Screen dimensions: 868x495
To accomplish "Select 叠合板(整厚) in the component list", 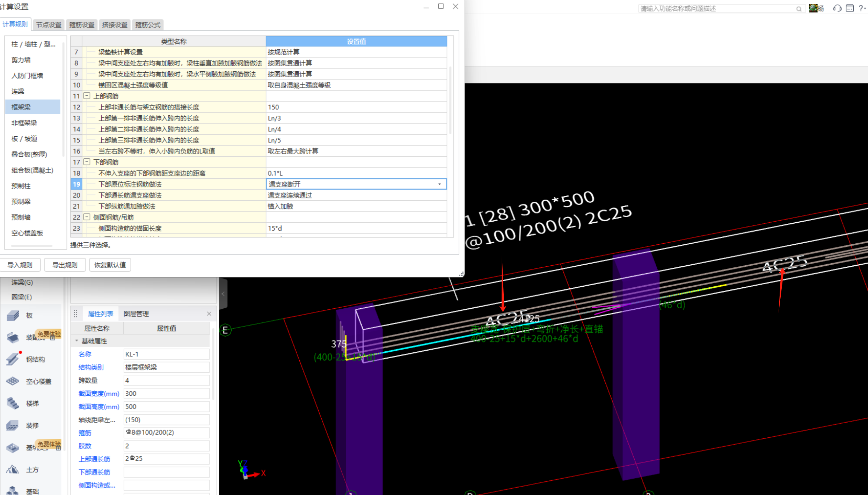I will pyautogui.click(x=33, y=154).
